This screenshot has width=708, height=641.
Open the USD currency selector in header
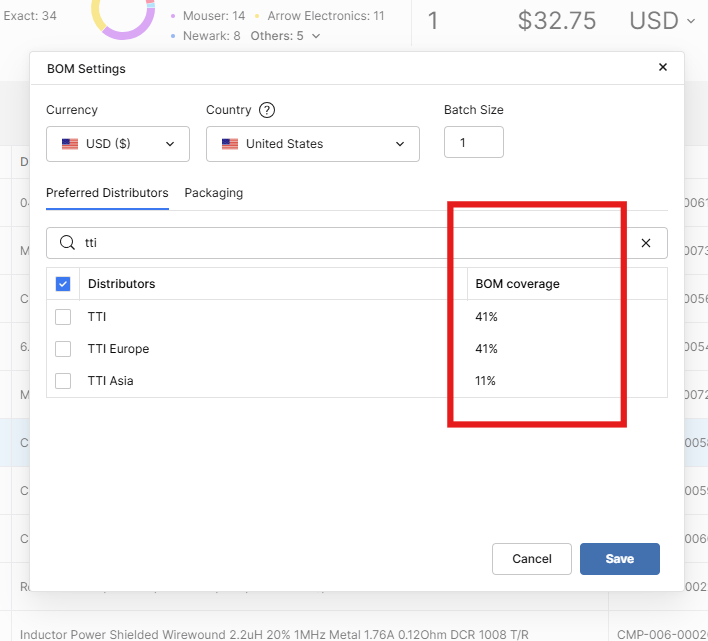click(662, 21)
